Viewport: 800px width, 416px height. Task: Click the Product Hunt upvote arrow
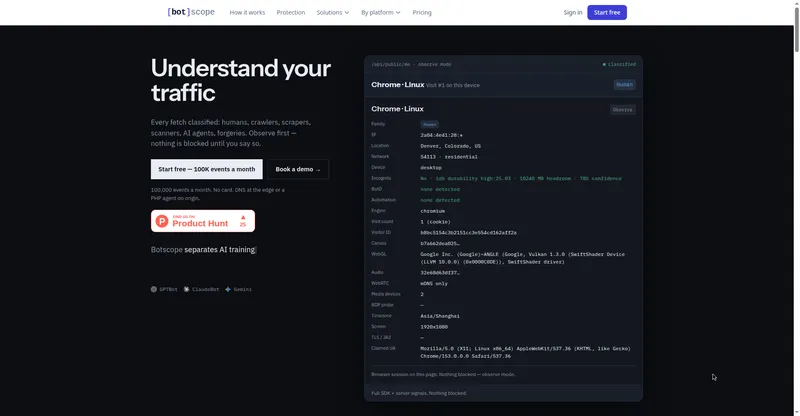(243, 217)
